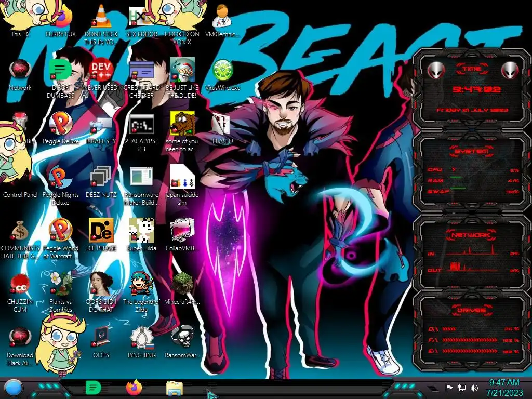Open File Explorer from the taskbar
This screenshot has height=399, width=532.
coord(175,388)
